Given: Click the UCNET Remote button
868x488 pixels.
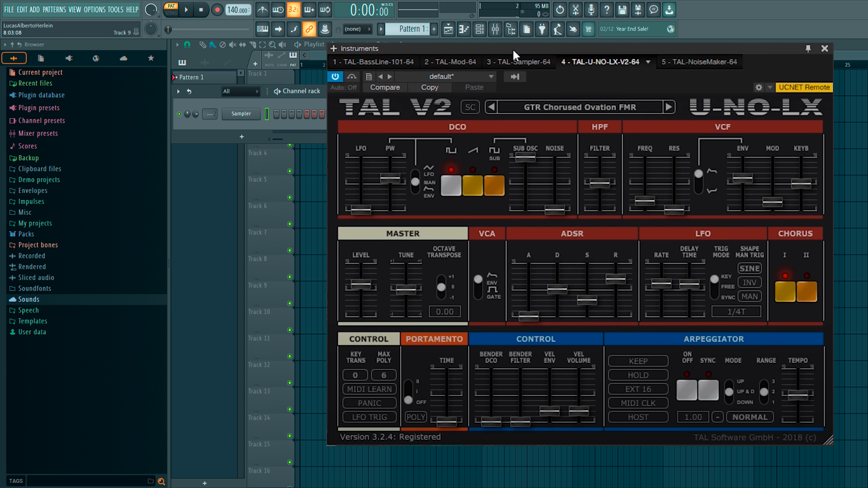Looking at the screenshot, I should [804, 87].
